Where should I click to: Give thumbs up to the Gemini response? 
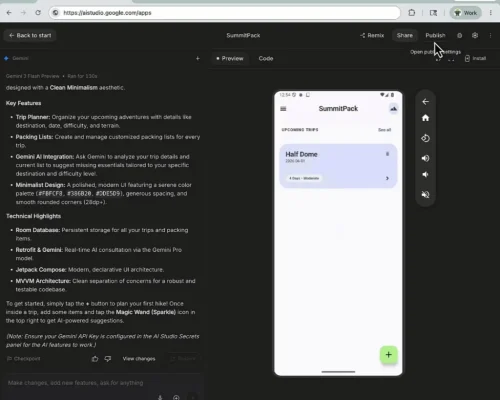click(95, 359)
